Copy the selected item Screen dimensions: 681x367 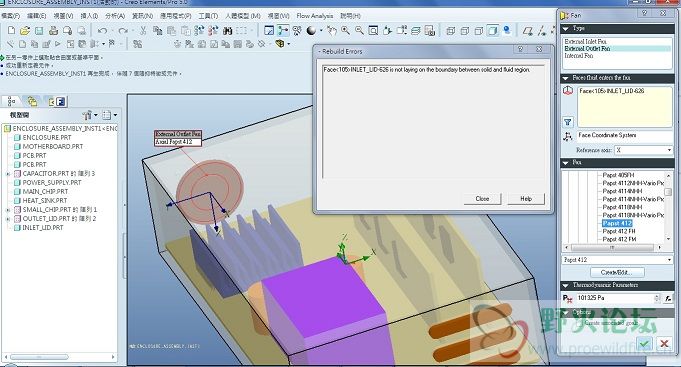[x=157, y=30]
